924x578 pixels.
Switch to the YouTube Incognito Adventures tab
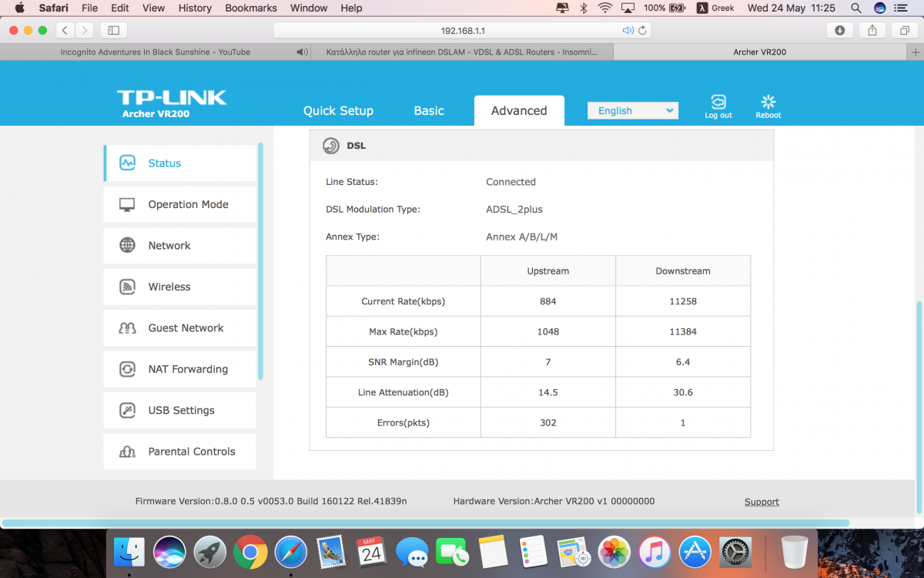point(155,52)
